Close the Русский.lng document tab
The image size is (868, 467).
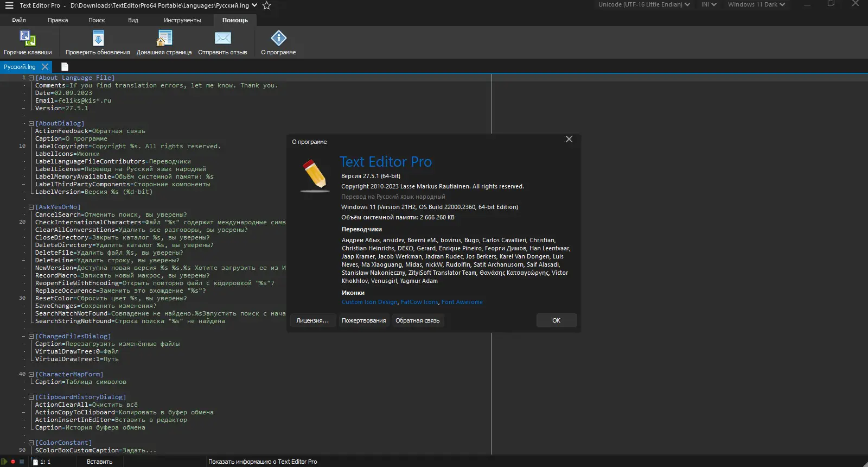pyautogui.click(x=45, y=67)
